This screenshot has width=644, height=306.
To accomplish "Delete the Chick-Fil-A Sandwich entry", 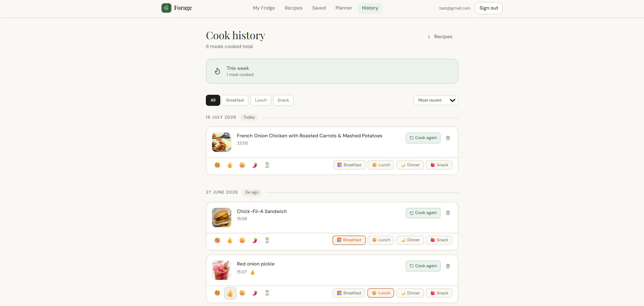I will click(x=448, y=213).
